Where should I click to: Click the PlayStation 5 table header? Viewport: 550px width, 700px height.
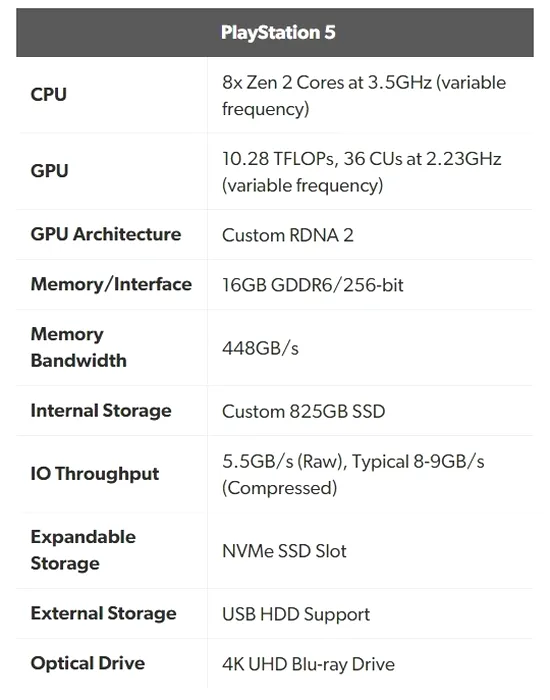coord(275,33)
